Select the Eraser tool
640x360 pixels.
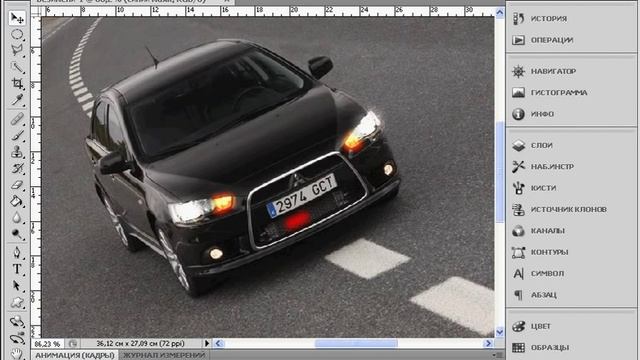(x=17, y=185)
